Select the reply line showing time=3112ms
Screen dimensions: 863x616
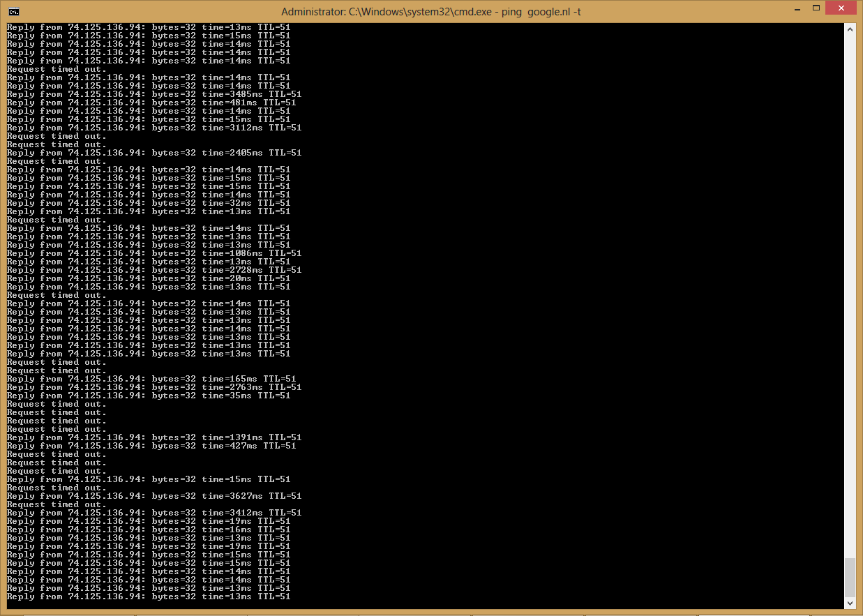tap(153, 128)
